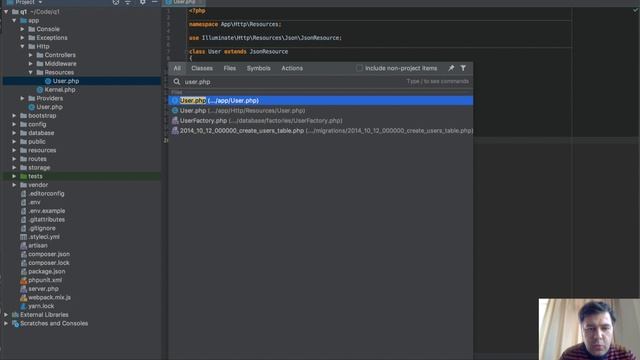
Task: Pin the search popup with pin icon
Action: (x=451, y=68)
